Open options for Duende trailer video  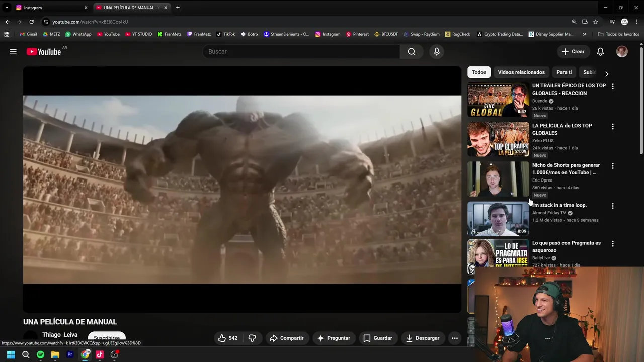(x=612, y=86)
